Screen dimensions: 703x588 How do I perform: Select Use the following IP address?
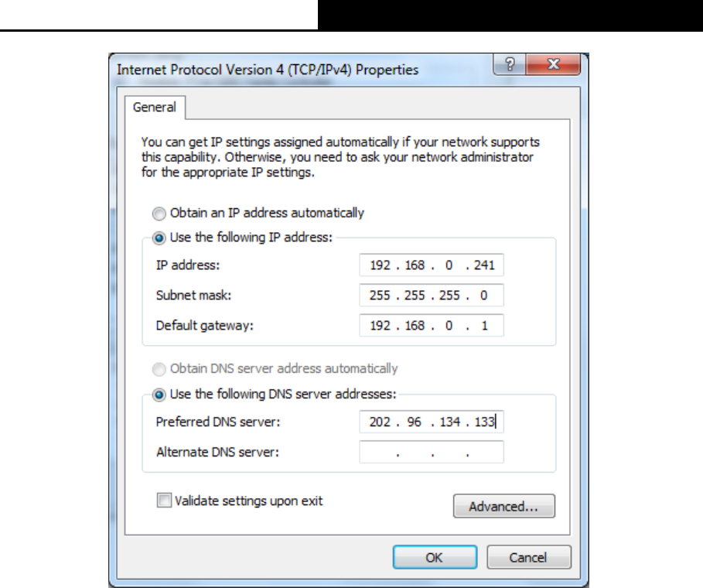(159, 238)
